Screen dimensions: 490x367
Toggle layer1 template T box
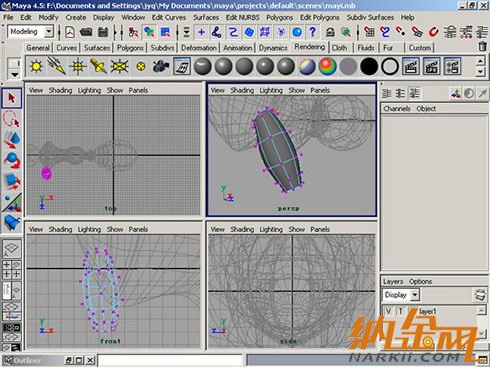point(400,311)
